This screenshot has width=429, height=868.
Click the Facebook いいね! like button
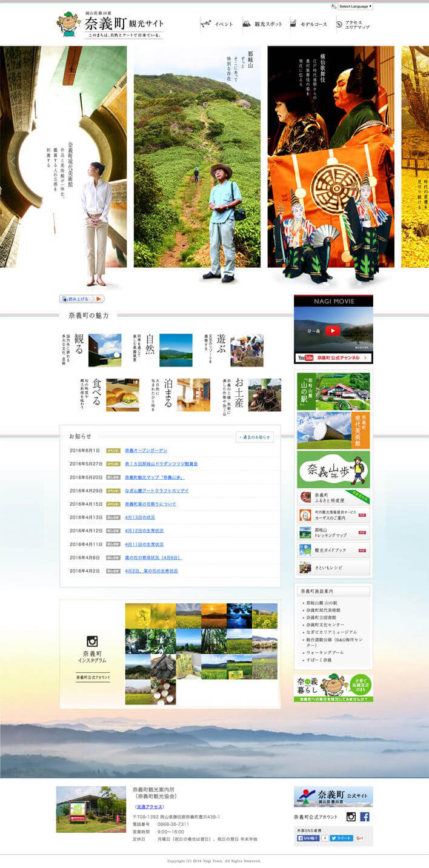pos(308,838)
